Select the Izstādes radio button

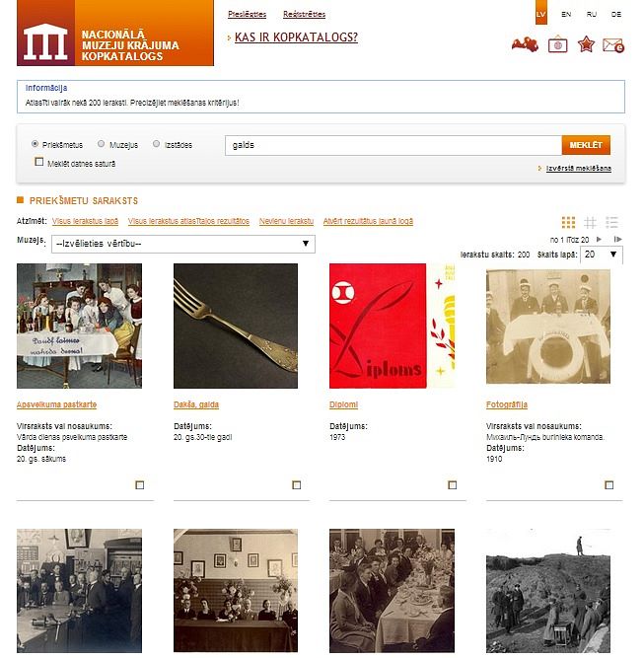(156, 144)
